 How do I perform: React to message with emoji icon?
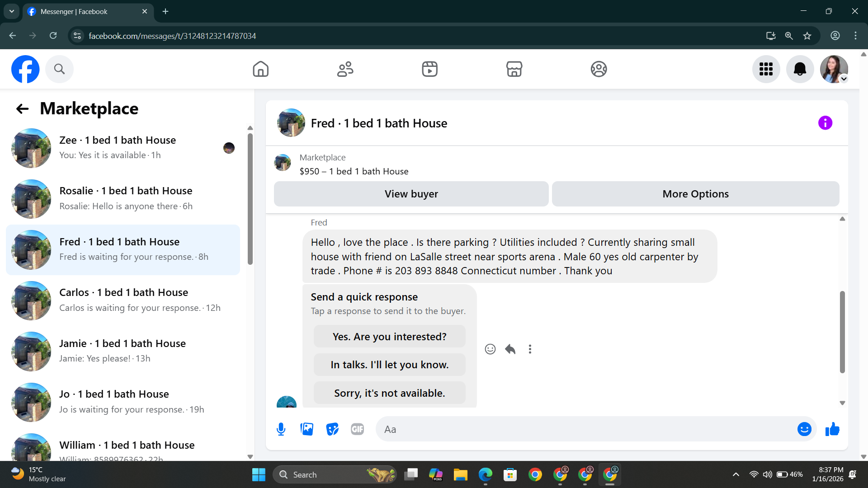(490, 349)
